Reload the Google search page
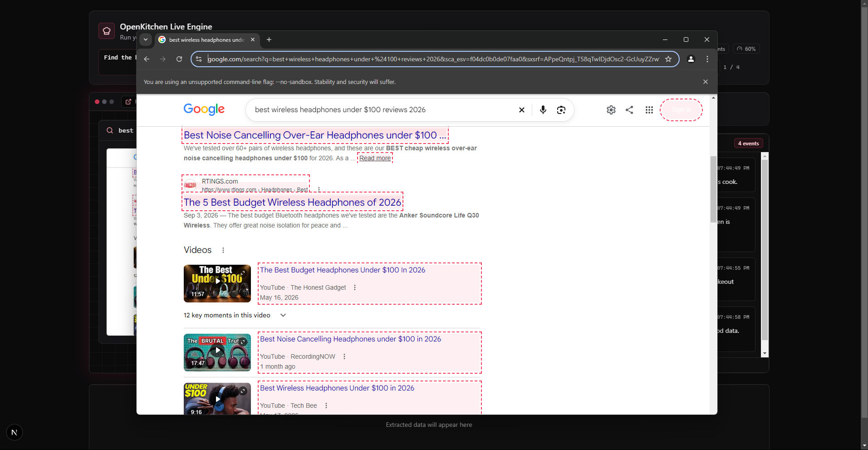The image size is (868, 450). pos(179,59)
